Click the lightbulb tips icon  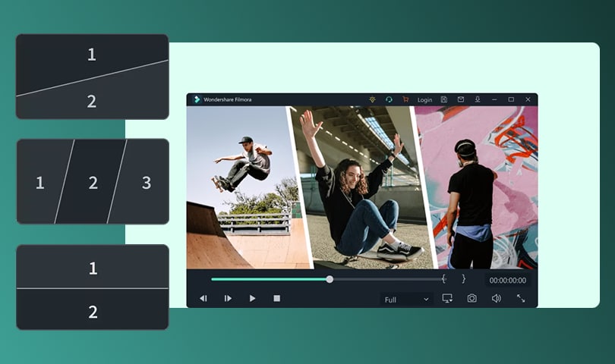[x=372, y=99]
